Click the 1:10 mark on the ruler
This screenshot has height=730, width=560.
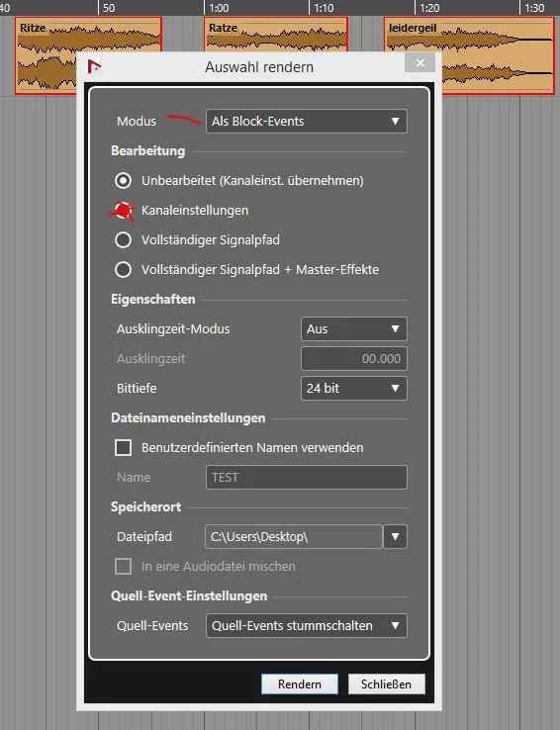click(x=324, y=8)
